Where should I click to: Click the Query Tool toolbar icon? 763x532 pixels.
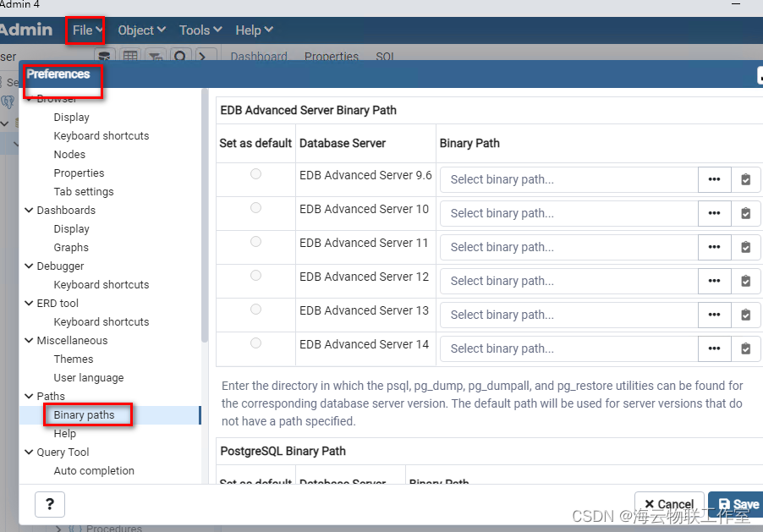pyautogui.click(x=105, y=56)
